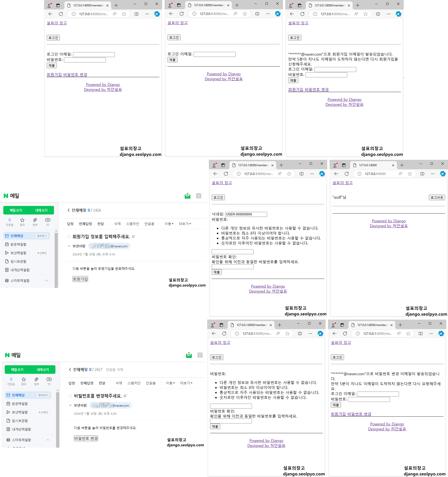Screen dimensions: 448x477
Task: Click the popup icon beside "비밀번호를 변경해주세요."
Action: (x=125, y=396)
